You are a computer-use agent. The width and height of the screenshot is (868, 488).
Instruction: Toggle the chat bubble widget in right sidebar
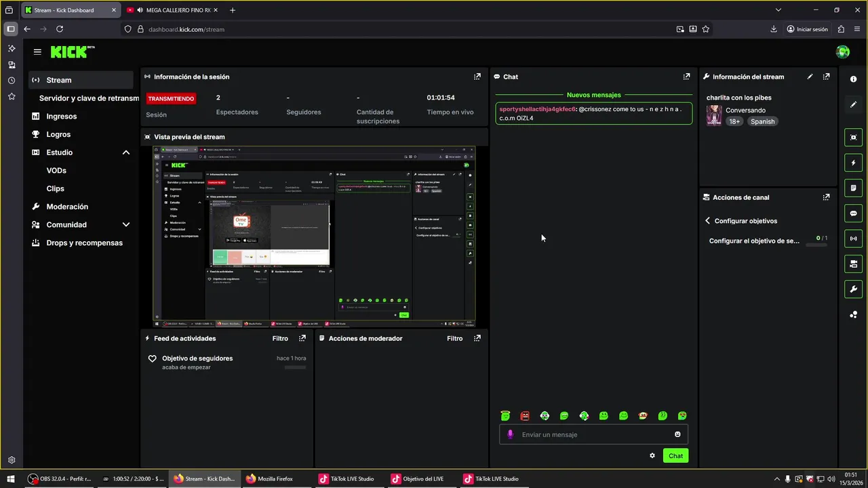click(x=853, y=213)
